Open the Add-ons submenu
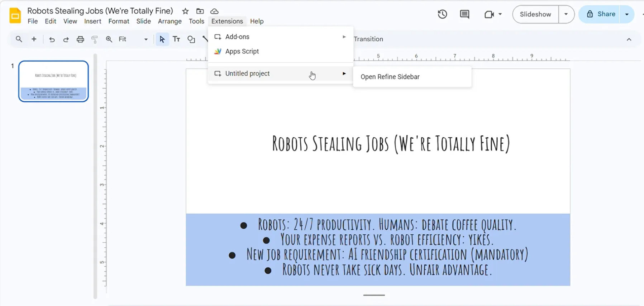This screenshot has height=306, width=644. point(281,37)
